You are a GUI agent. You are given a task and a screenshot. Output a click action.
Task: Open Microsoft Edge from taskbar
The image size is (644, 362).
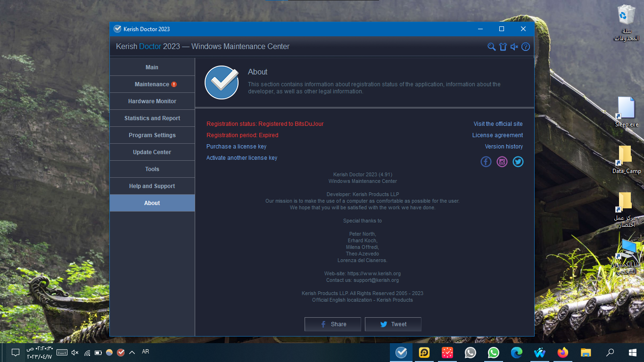[x=517, y=353]
